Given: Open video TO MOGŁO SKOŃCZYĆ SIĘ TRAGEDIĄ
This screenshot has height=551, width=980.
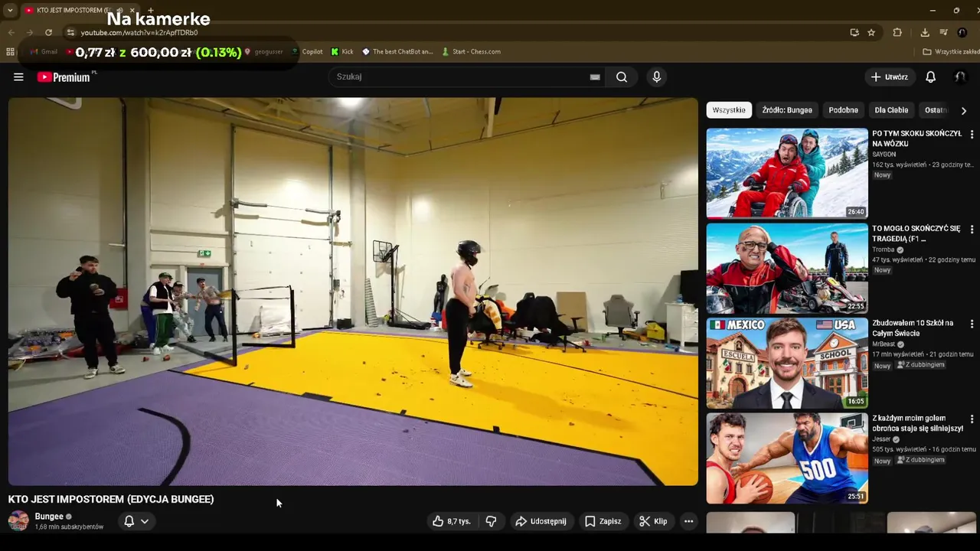Looking at the screenshot, I should pos(916,233).
